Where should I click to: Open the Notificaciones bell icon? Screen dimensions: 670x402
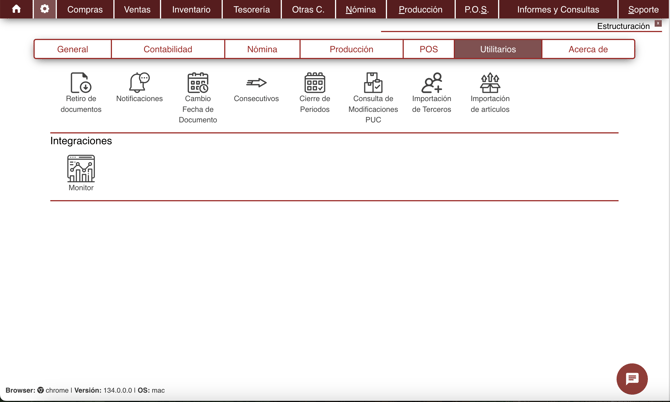[139, 82]
